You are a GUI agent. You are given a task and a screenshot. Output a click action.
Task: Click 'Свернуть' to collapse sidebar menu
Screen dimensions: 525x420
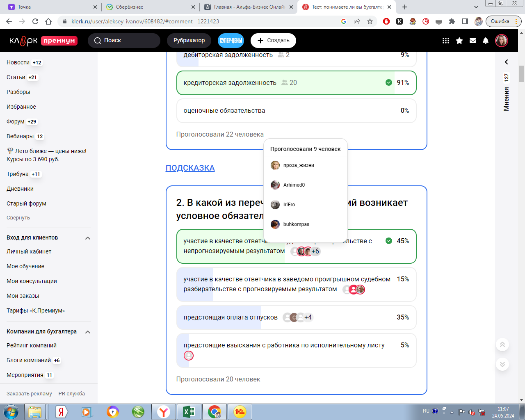point(18,218)
